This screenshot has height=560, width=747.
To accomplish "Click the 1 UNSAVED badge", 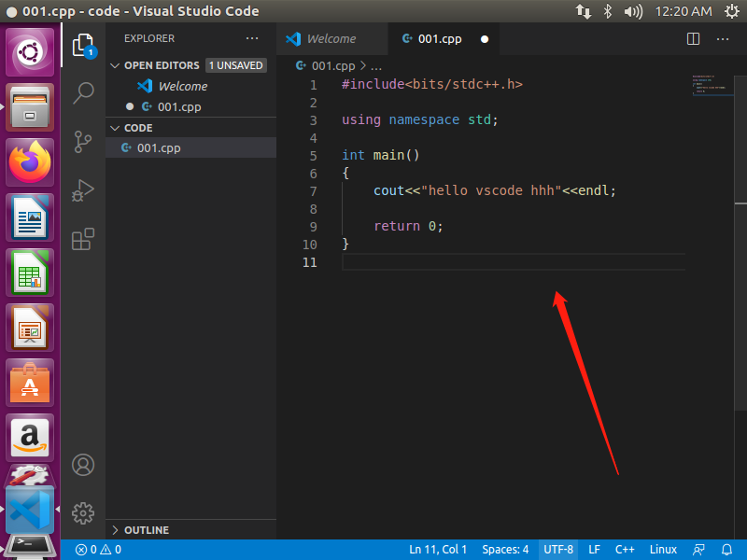I will (x=236, y=65).
